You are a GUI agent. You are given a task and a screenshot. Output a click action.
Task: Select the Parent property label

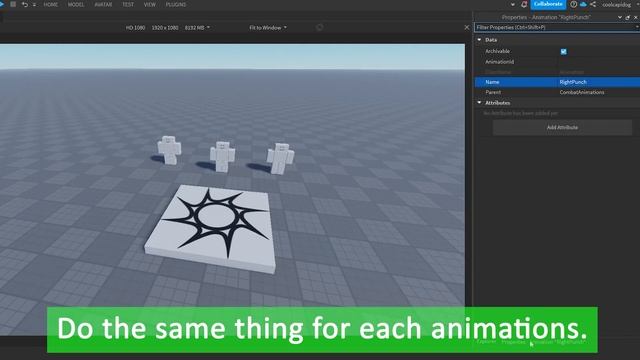493,92
